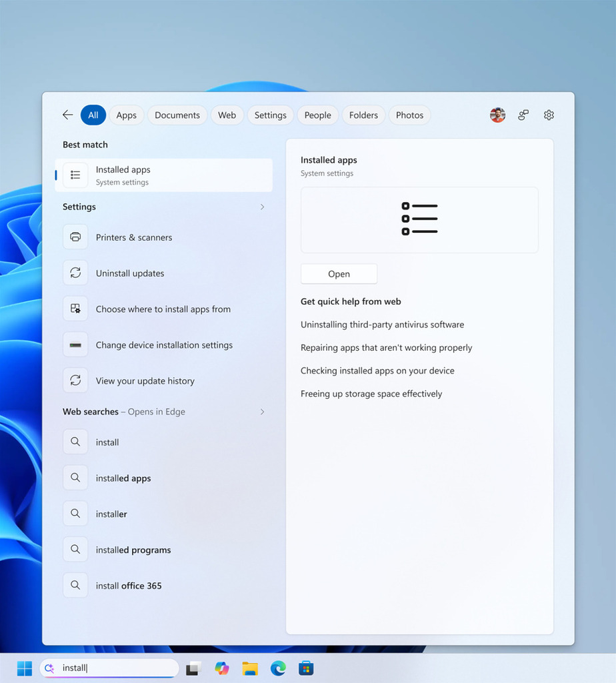616x683 pixels.
Task: Open File Explorer from taskbar
Action: coord(250,668)
